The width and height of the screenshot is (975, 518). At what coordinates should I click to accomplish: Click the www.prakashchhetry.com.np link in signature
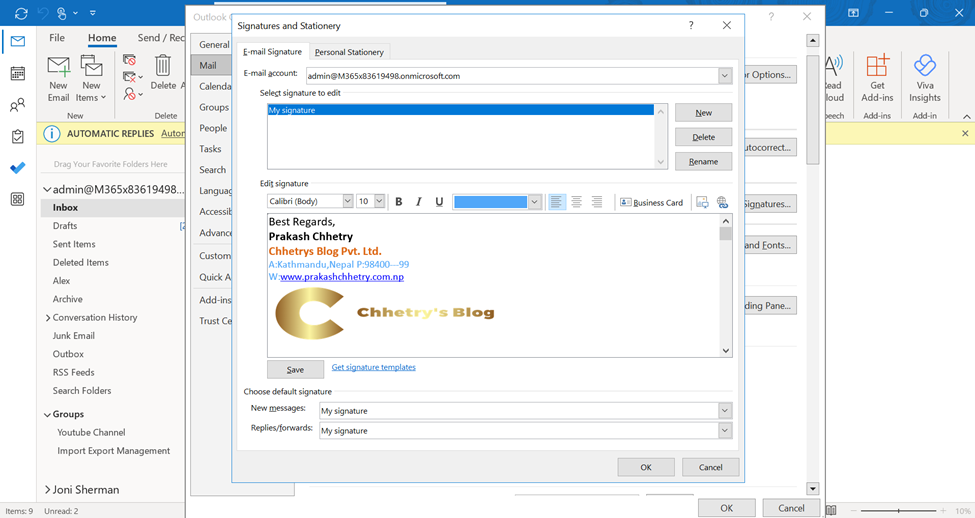tap(342, 277)
